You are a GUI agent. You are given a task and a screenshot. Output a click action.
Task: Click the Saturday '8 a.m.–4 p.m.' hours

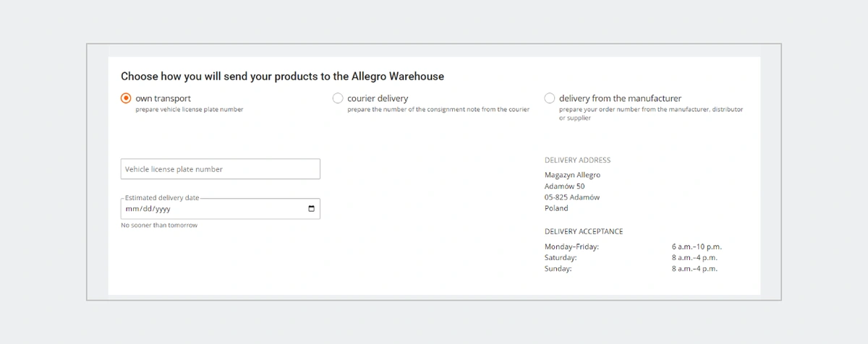694,258
